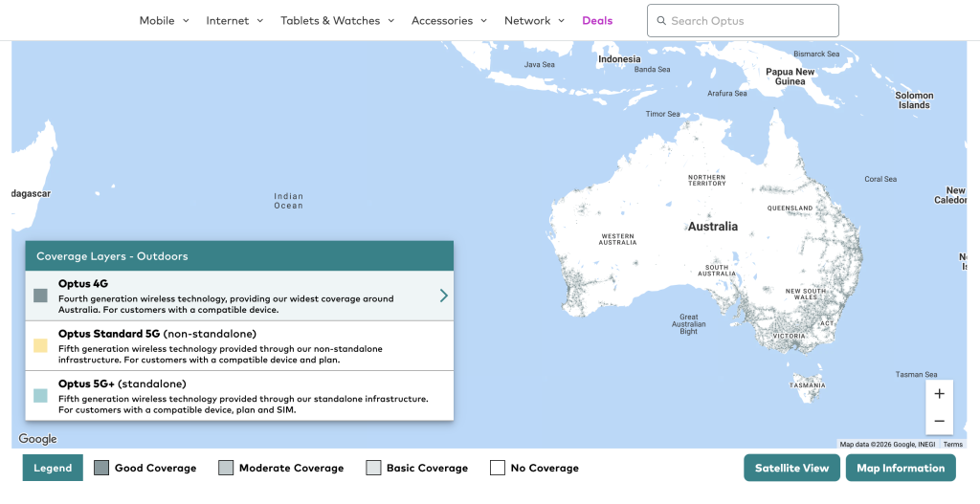Image resolution: width=980 pixels, height=504 pixels.
Task: Expand the Internet menu chevron
Action: [260, 21]
